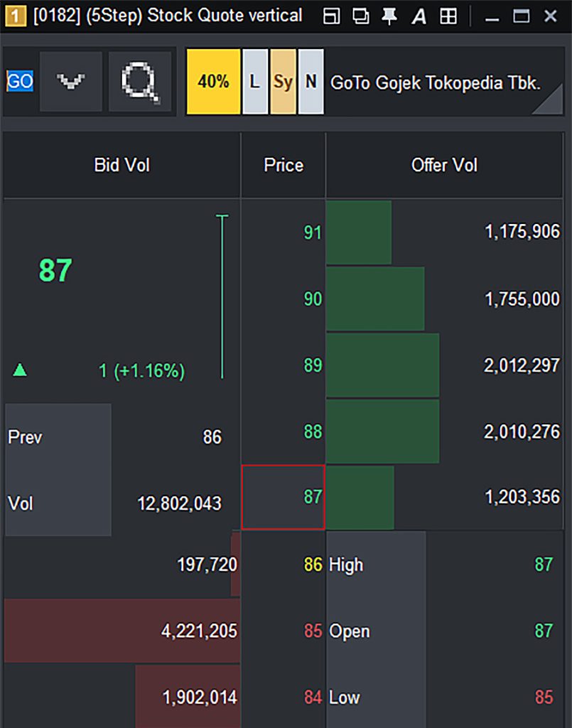Image resolution: width=572 pixels, height=728 pixels.
Task: Select the Bid Vol column header
Action: tap(122, 165)
